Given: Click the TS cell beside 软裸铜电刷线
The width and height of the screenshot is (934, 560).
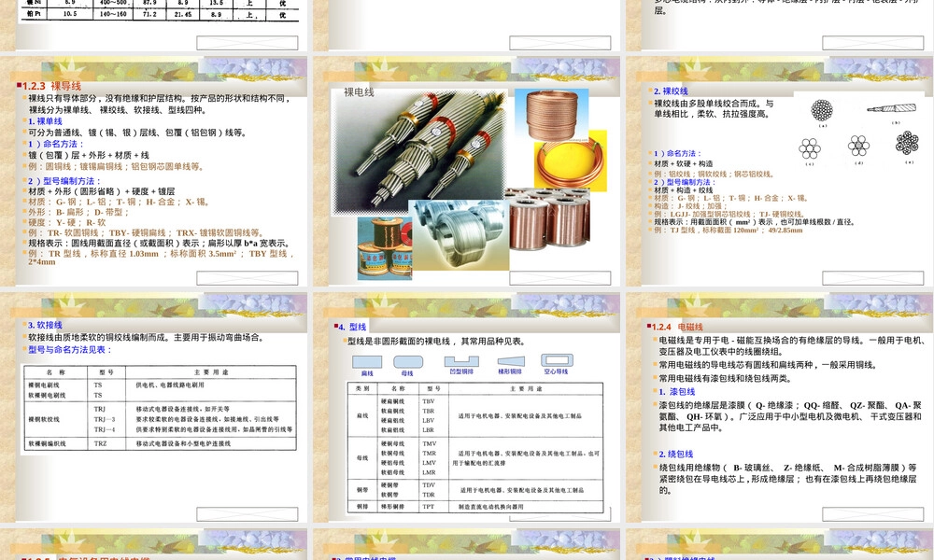Looking at the screenshot, I should click(x=98, y=395).
